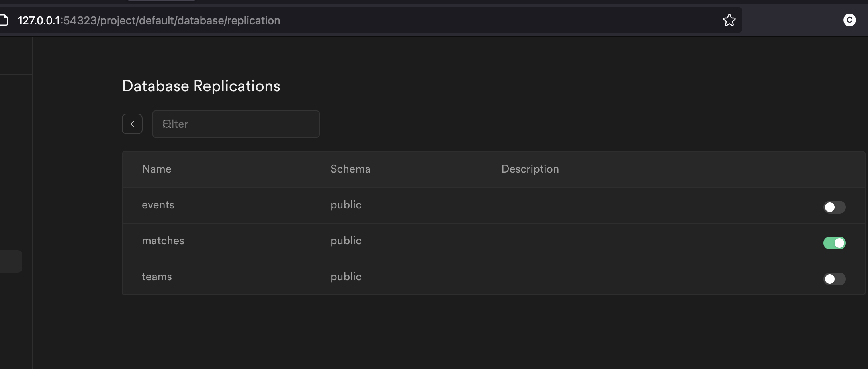Image resolution: width=868 pixels, height=369 pixels.
Task: Select the Name column header
Action: tap(156, 169)
